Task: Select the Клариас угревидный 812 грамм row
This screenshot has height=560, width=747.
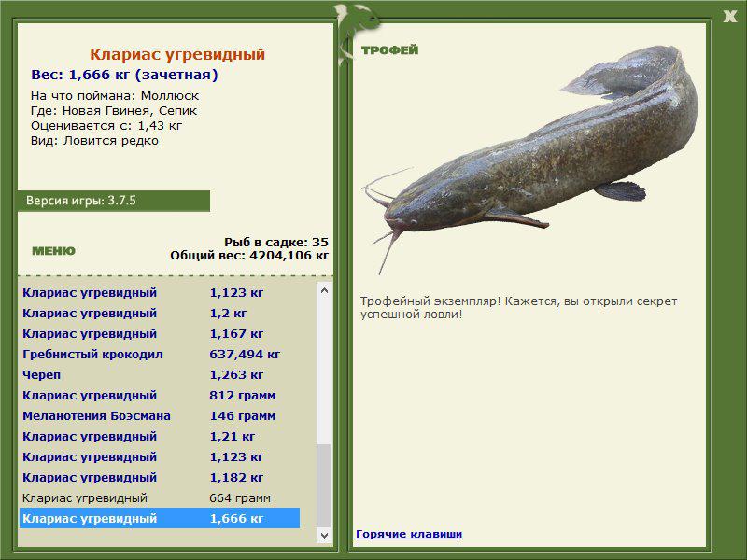Action: pos(160,395)
